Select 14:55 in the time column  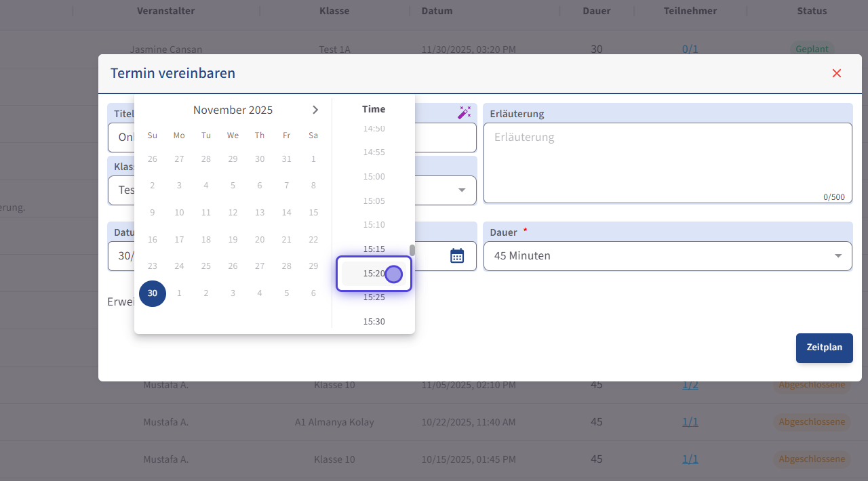(x=374, y=152)
